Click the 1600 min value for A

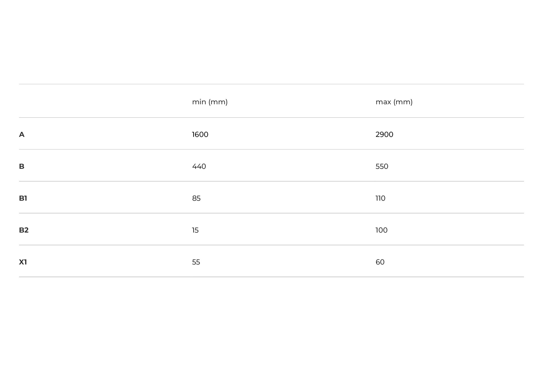click(x=200, y=135)
